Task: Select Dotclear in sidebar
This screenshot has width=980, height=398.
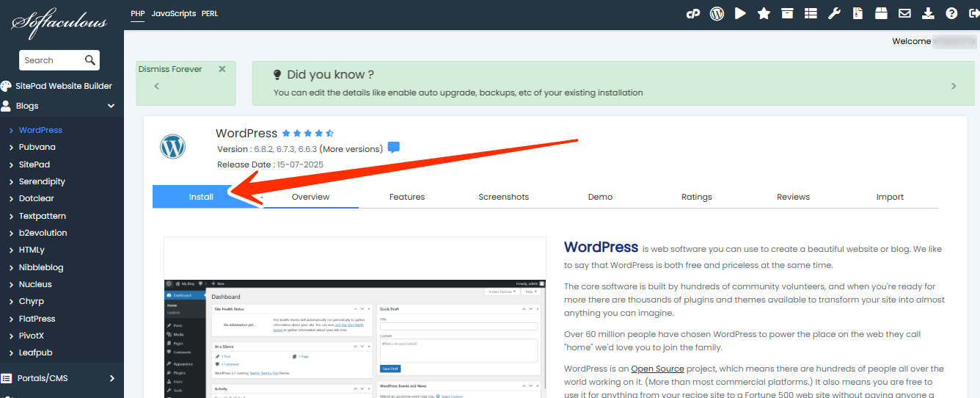Action: click(37, 198)
